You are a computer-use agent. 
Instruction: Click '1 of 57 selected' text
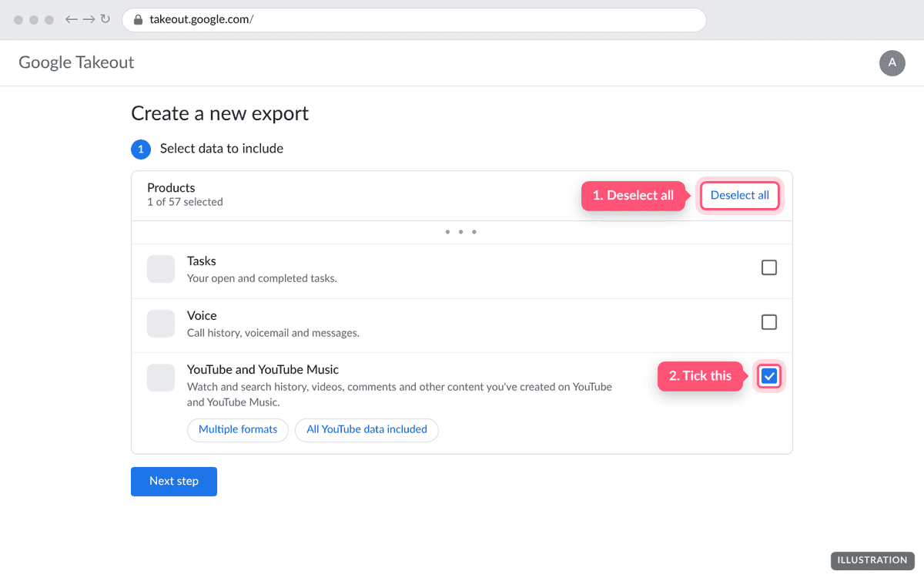click(x=185, y=202)
